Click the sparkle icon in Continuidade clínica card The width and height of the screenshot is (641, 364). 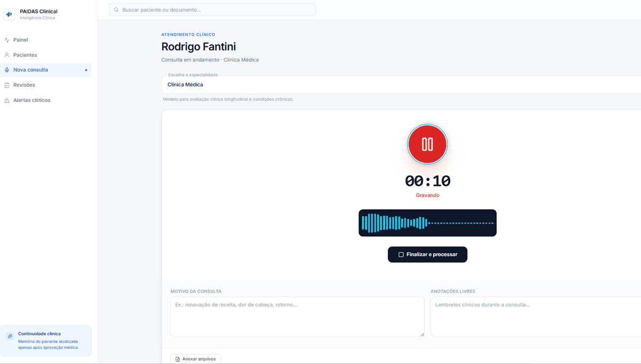[10, 336]
